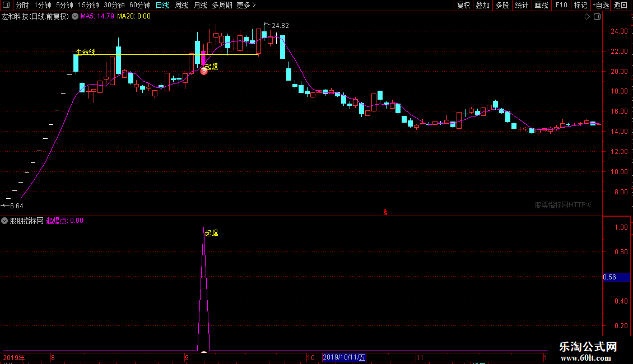Select the 15分钟 period
The image size is (633, 364).
pyautogui.click(x=88, y=5)
